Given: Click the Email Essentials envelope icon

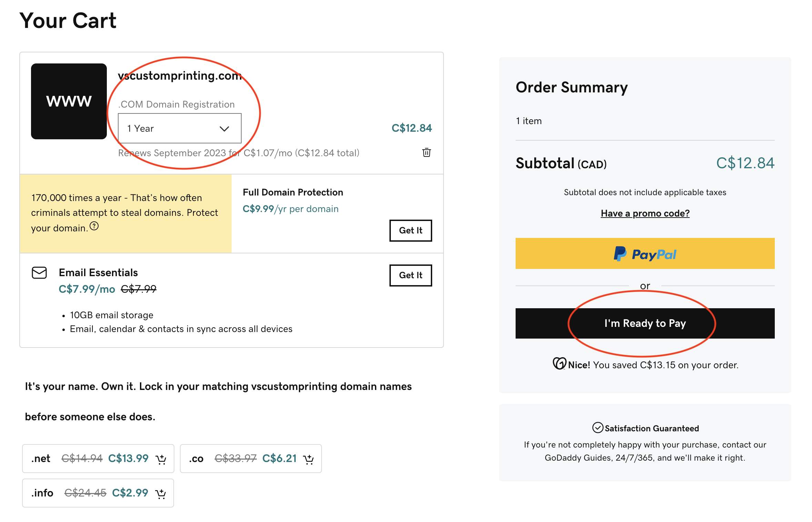Looking at the screenshot, I should [x=39, y=273].
